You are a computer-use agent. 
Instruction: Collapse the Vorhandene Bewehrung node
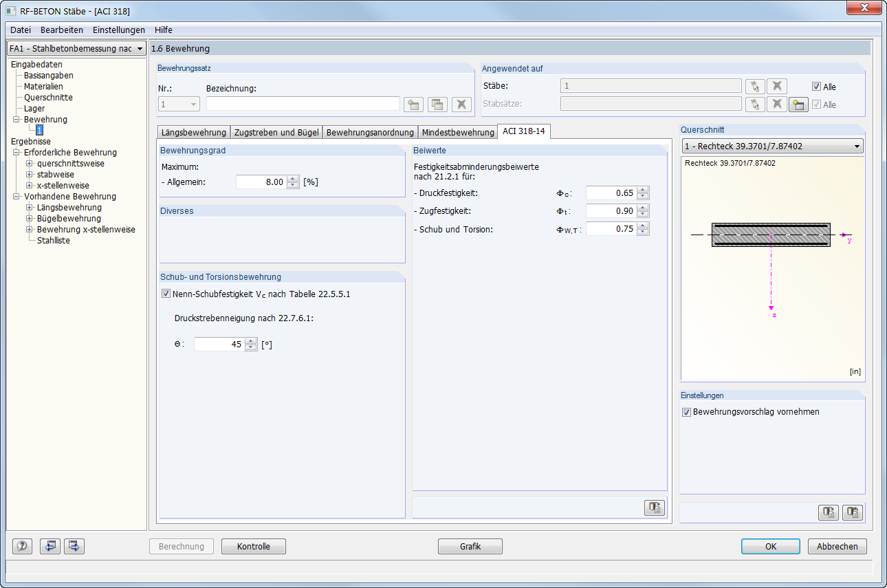click(x=17, y=197)
